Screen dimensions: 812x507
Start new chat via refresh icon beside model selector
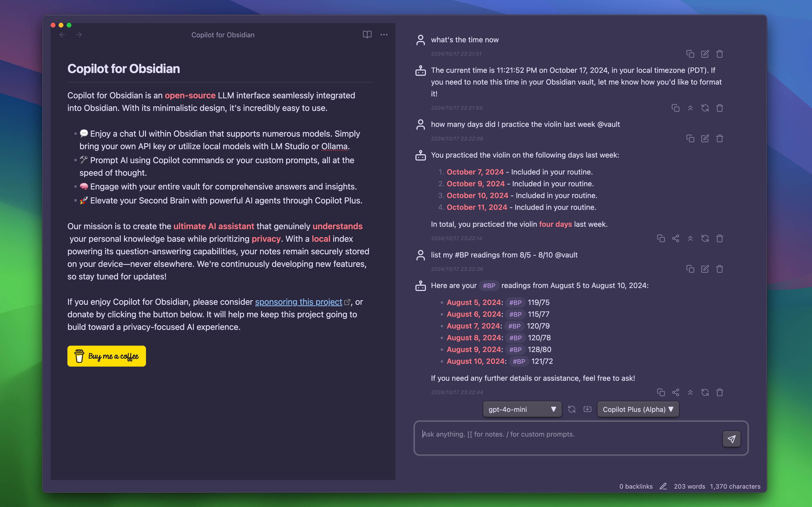(x=572, y=409)
